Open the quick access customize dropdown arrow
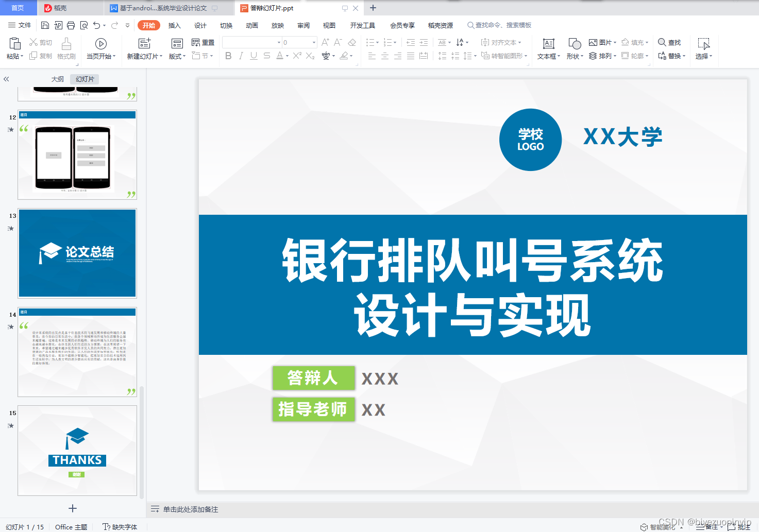759x532 pixels. click(x=127, y=25)
